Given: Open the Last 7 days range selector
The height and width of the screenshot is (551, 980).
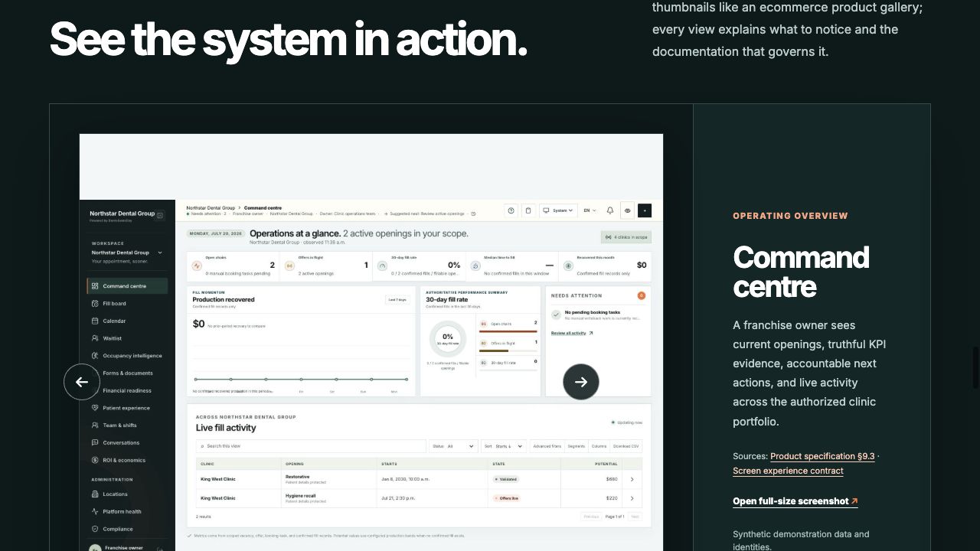Looking at the screenshot, I should point(397,300).
